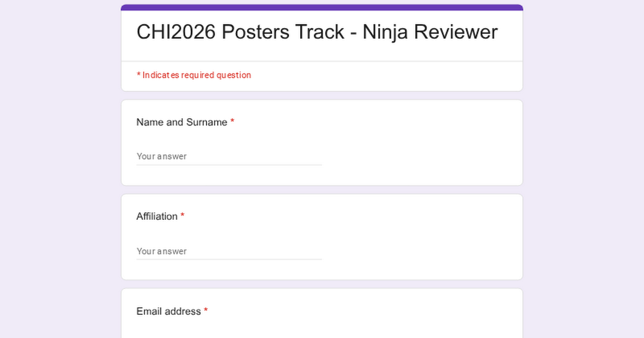Click "Posters Track" in the form title
This screenshot has height=338, width=644.
click(x=283, y=32)
